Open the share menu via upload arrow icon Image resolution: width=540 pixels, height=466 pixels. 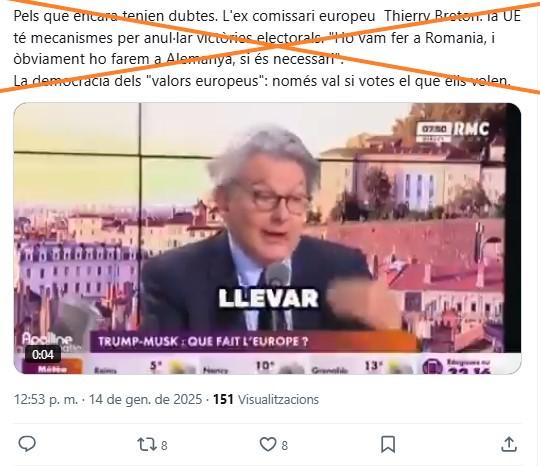pyautogui.click(x=509, y=444)
